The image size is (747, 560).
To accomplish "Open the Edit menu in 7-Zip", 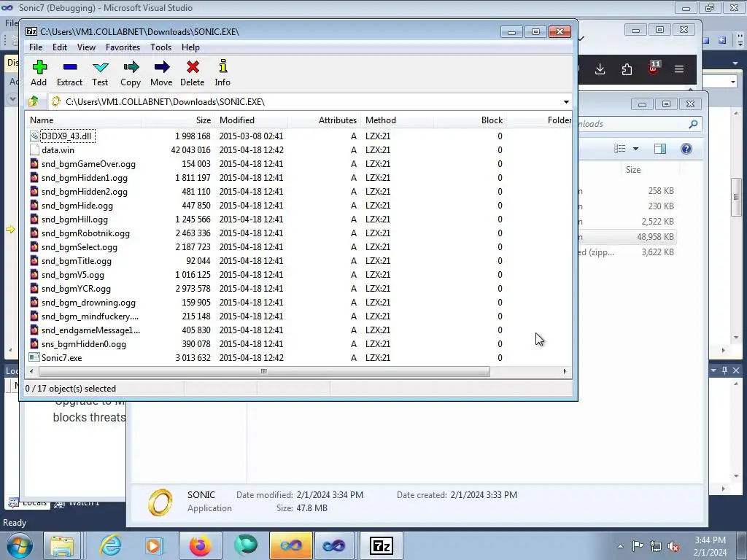I will pos(60,47).
